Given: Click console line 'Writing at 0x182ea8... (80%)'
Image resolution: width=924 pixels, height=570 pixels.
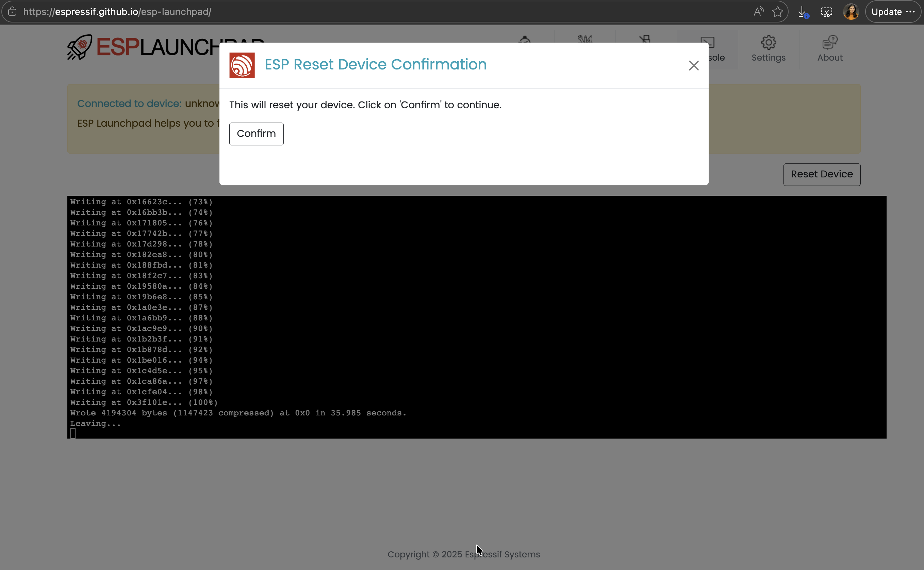Looking at the screenshot, I should (141, 254).
